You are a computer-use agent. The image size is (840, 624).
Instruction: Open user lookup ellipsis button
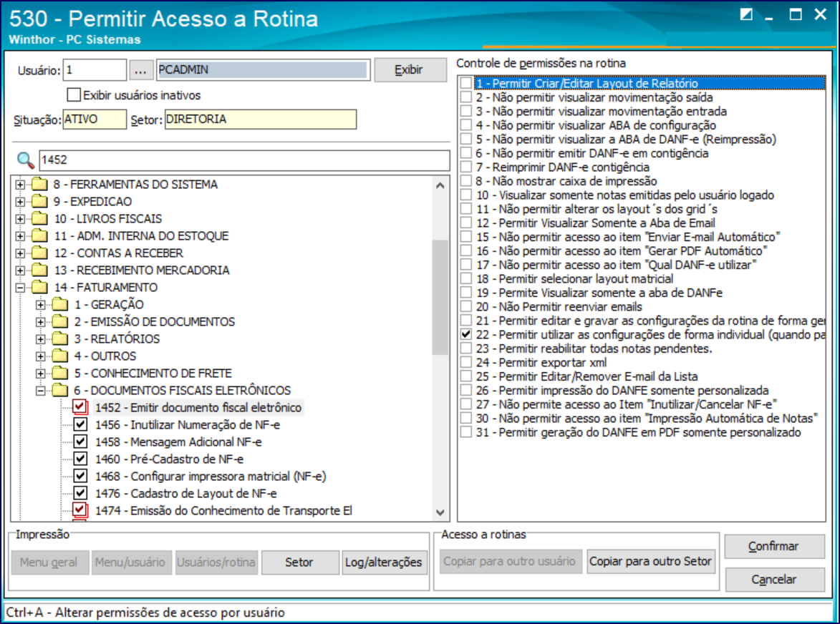tap(140, 70)
